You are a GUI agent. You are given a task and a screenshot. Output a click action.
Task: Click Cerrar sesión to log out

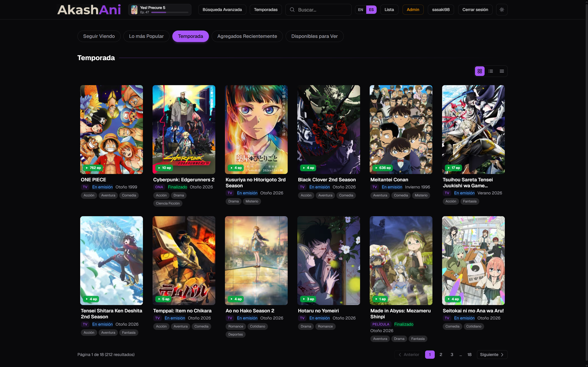pyautogui.click(x=475, y=10)
